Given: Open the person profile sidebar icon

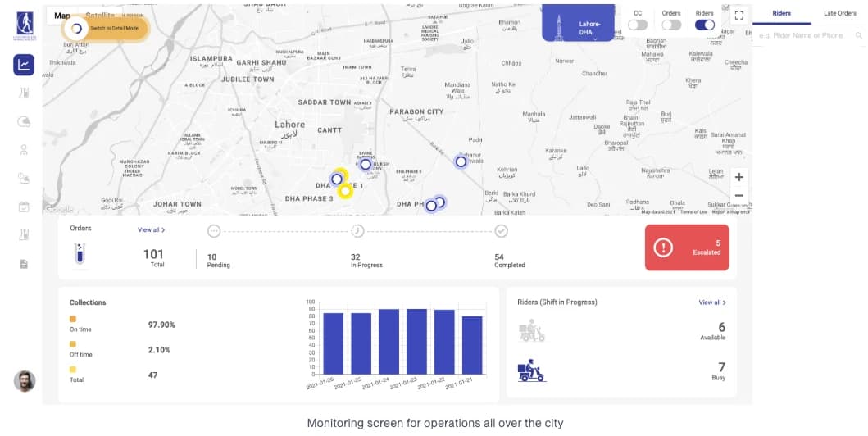Looking at the screenshot, I should click(24, 150).
